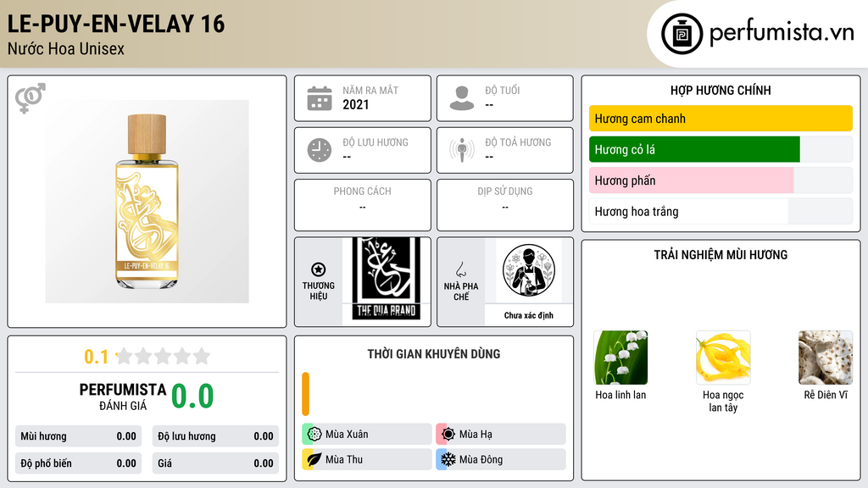Click the nose icon above Nhà pha chế
Image resolution: width=868 pixels, height=488 pixels.
(x=460, y=269)
